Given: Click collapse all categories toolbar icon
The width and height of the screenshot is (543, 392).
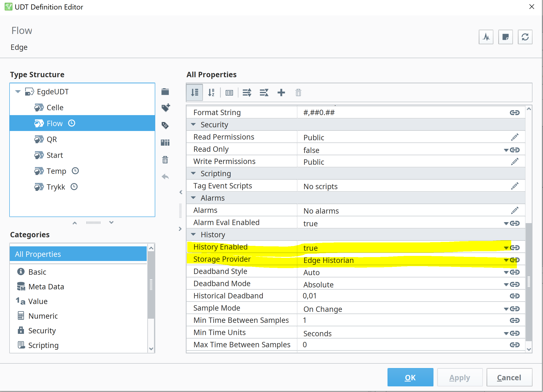Looking at the screenshot, I should click(x=264, y=93).
